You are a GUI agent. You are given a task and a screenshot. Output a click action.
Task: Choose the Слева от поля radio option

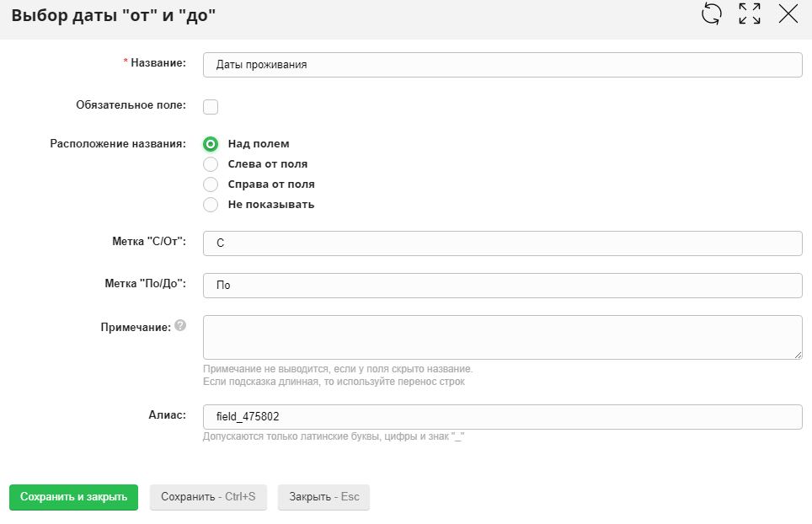tap(211, 164)
